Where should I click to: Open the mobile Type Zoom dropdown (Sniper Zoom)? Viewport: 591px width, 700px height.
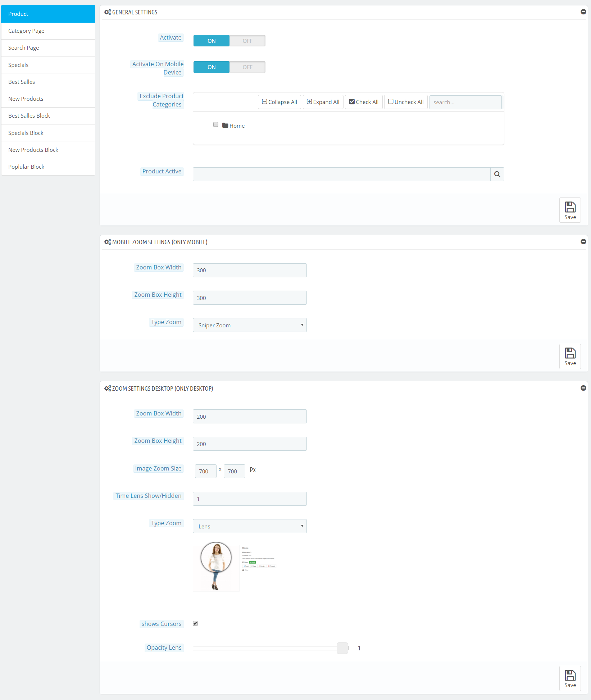point(250,325)
